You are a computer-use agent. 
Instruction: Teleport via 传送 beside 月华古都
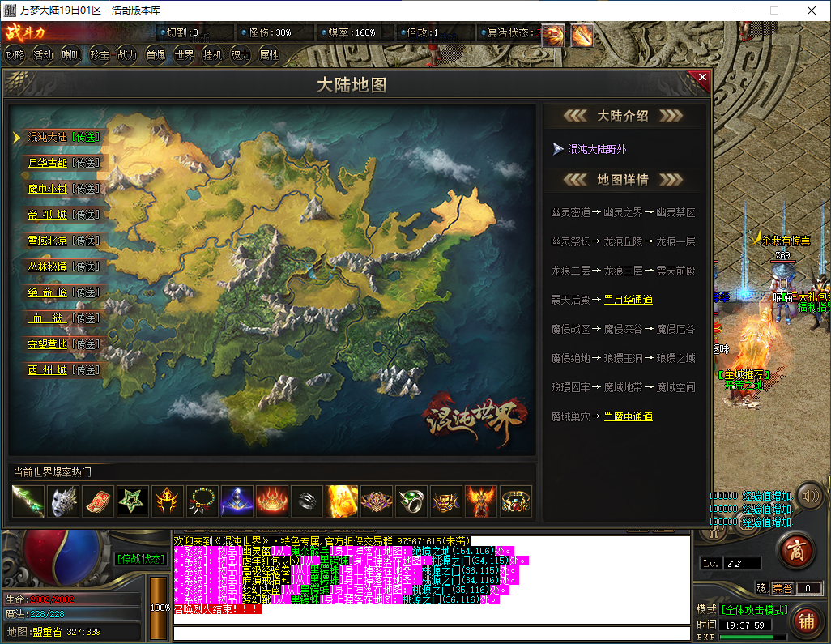click(86, 164)
